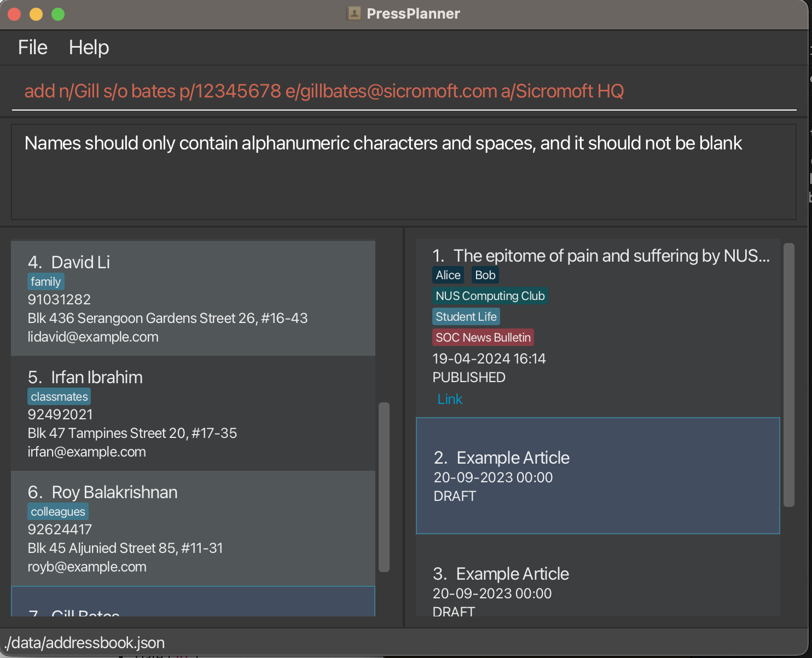This screenshot has width=812, height=658.
Task: Click the Student Life tag
Action: [466, 316]
